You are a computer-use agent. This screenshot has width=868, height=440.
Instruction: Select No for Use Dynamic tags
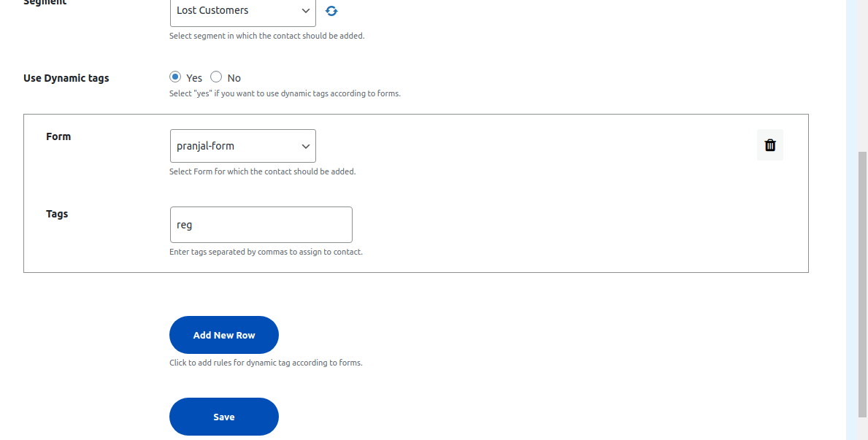click(216, 77)
